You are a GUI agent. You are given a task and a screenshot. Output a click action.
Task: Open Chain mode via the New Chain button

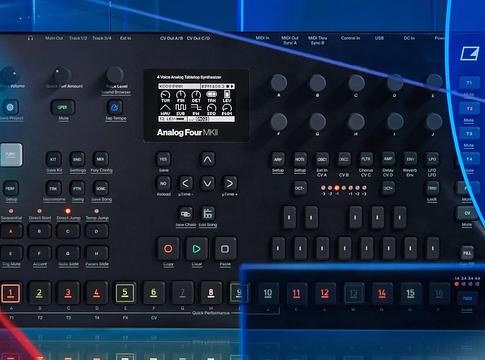tap(185, 214)
